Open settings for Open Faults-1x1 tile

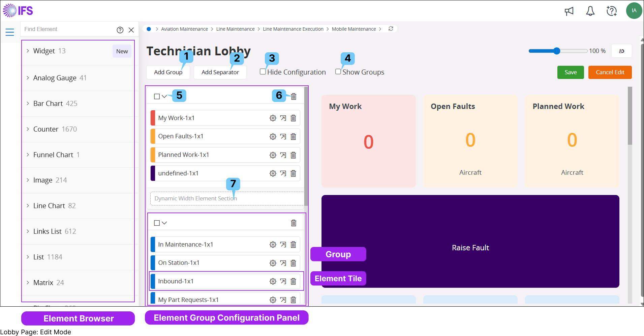[x=273, y=137]
